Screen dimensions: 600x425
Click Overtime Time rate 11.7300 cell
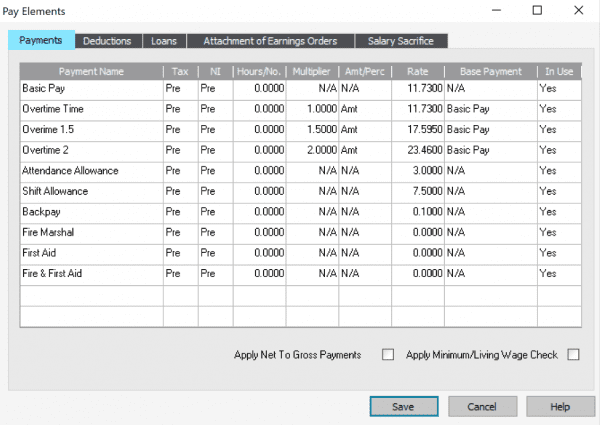pos(418,109)
